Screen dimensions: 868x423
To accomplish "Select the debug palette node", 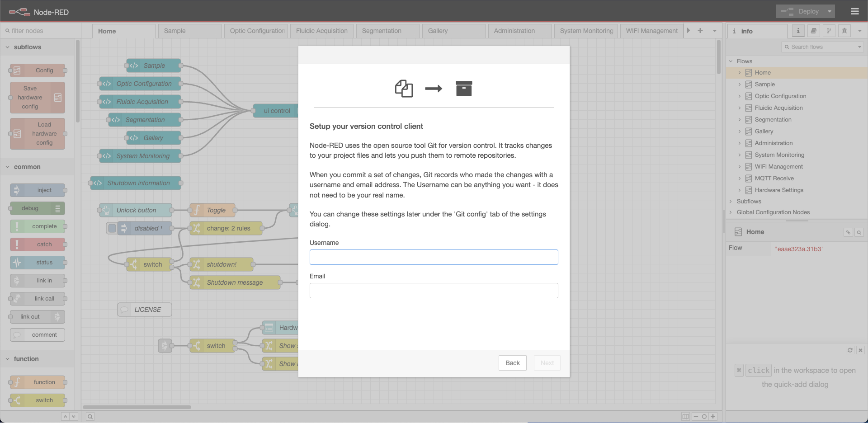I will coord(38,208).
